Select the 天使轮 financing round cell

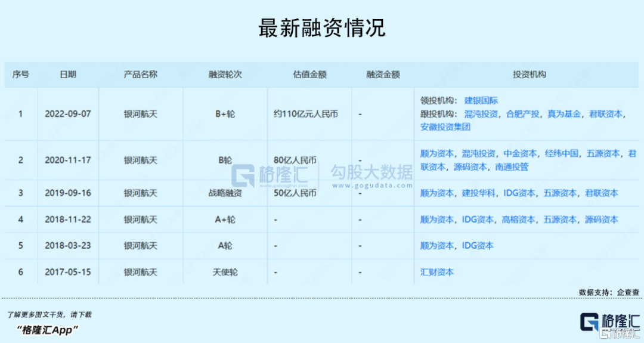[225, 272]
